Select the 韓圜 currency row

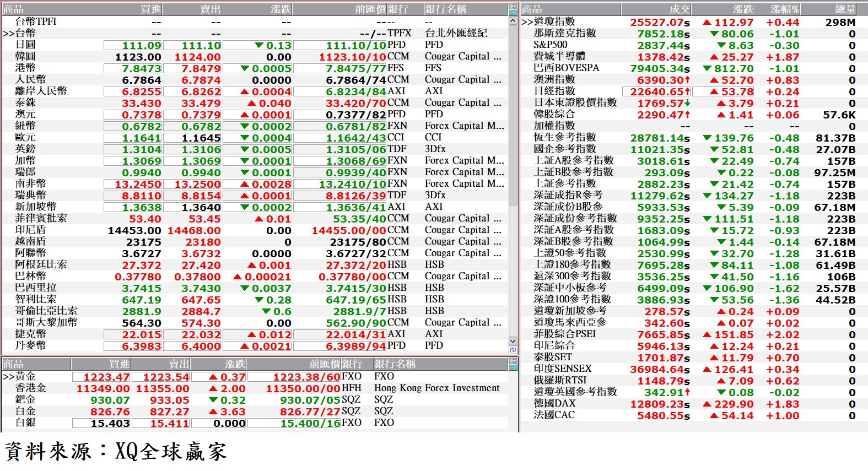click(x=255, y=56)
